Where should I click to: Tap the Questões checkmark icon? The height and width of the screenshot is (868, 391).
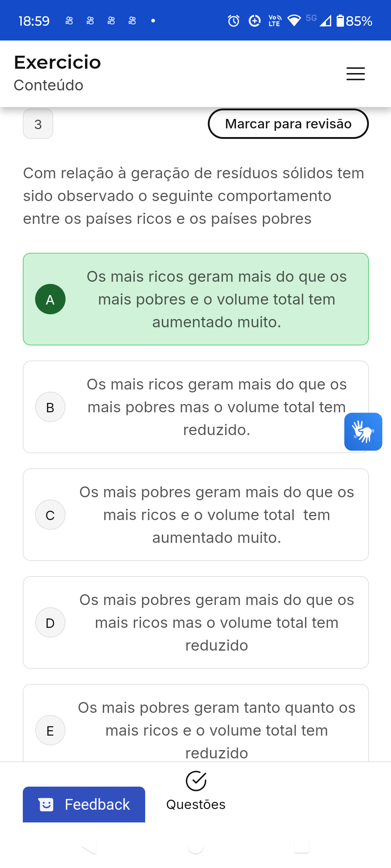point(196,781)
